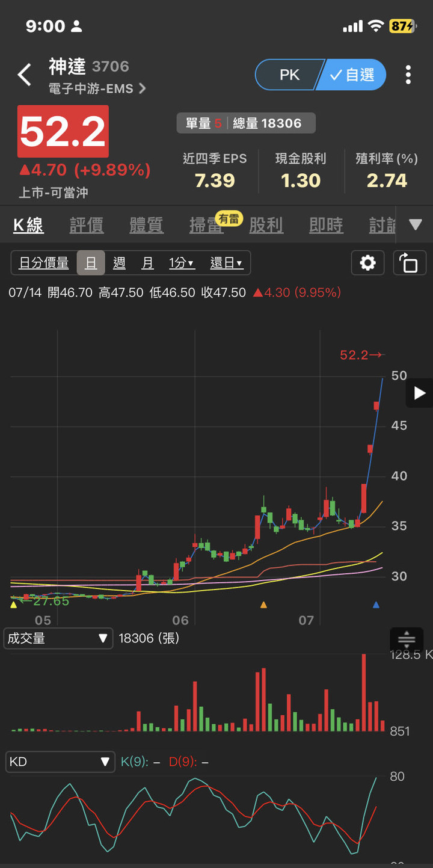The height and width of the screenshot is (868, 433).
Task: Select 週 weekly period button
Action: coord(119,263)
